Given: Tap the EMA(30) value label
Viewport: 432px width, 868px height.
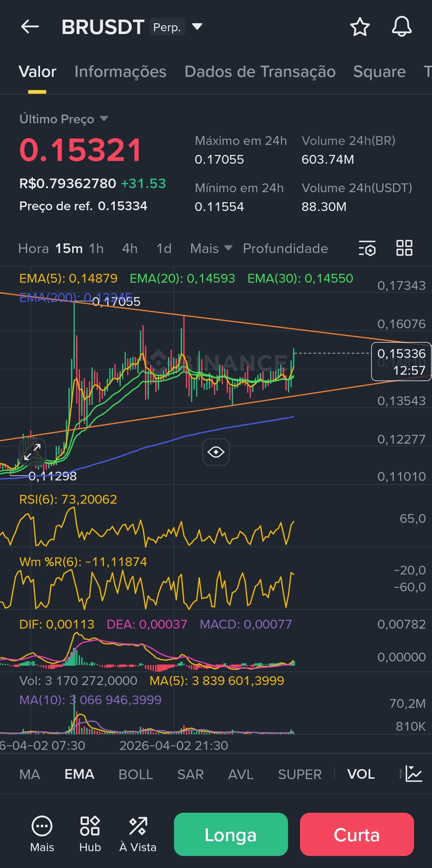Looking at the screenshot, I should coord(300,278).
